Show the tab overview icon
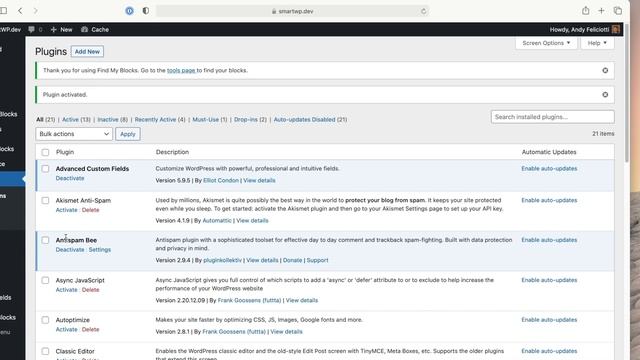Viewport: 640px width, 360px height. [618, 11]
